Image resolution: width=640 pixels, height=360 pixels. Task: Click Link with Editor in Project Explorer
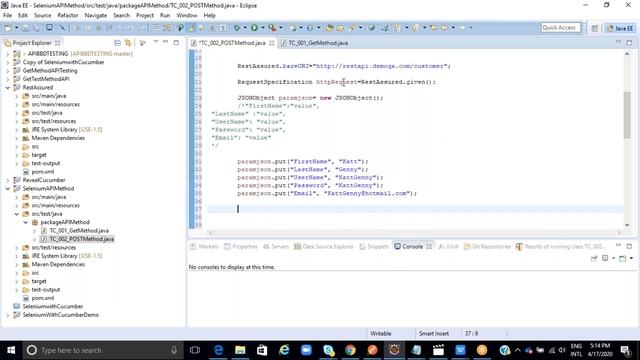click(128, 43)
